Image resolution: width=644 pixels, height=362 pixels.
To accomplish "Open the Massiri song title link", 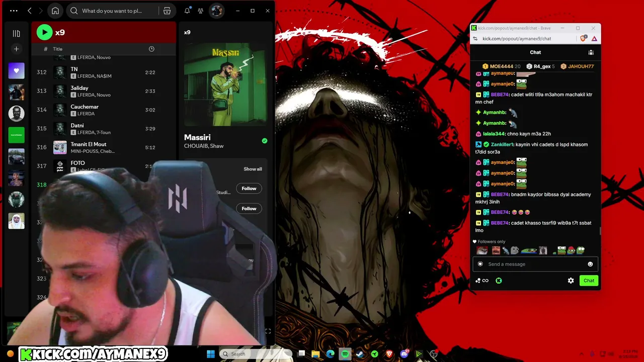I will click(197, 137).
